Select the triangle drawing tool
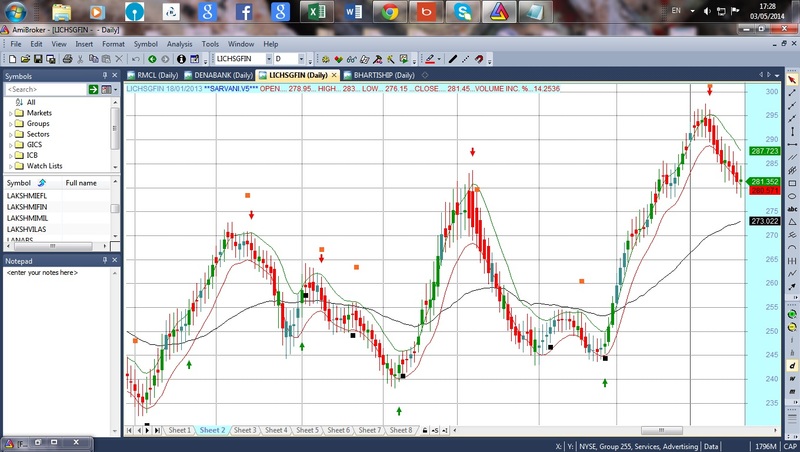Screen dimensions: 800x452 792,222
